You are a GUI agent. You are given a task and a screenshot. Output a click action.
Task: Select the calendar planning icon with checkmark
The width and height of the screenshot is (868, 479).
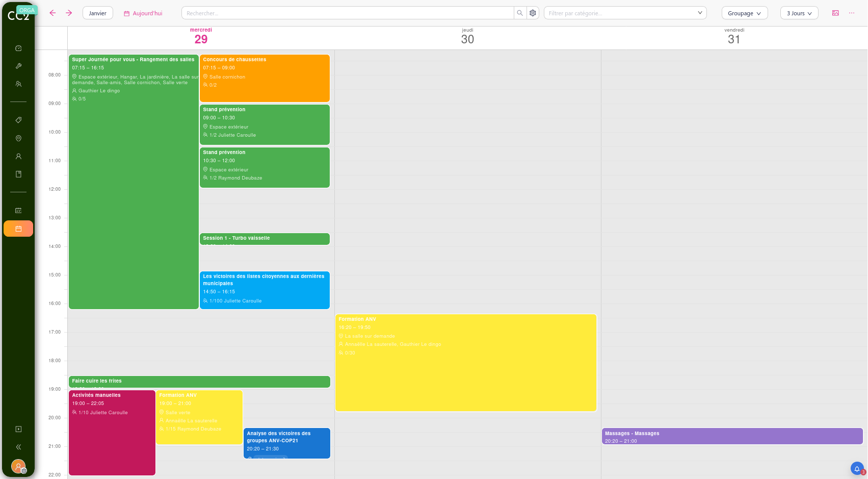click(18, 210)
